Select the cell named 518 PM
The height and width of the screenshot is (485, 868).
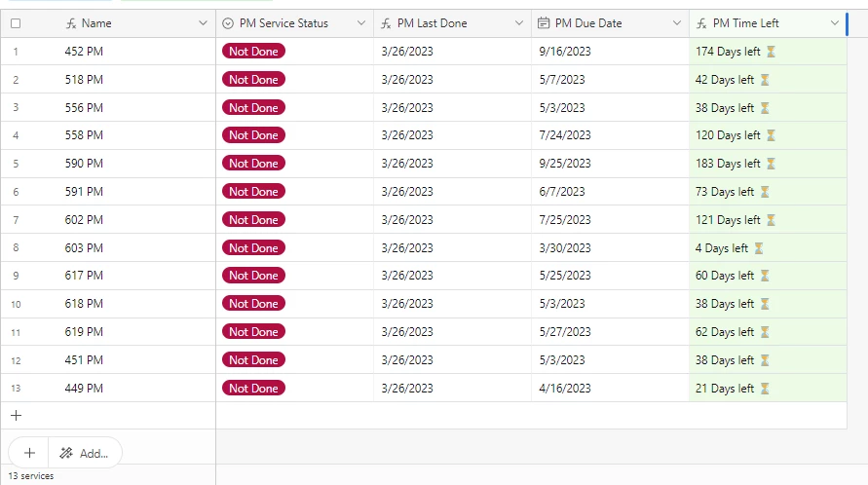click(84, 80)
